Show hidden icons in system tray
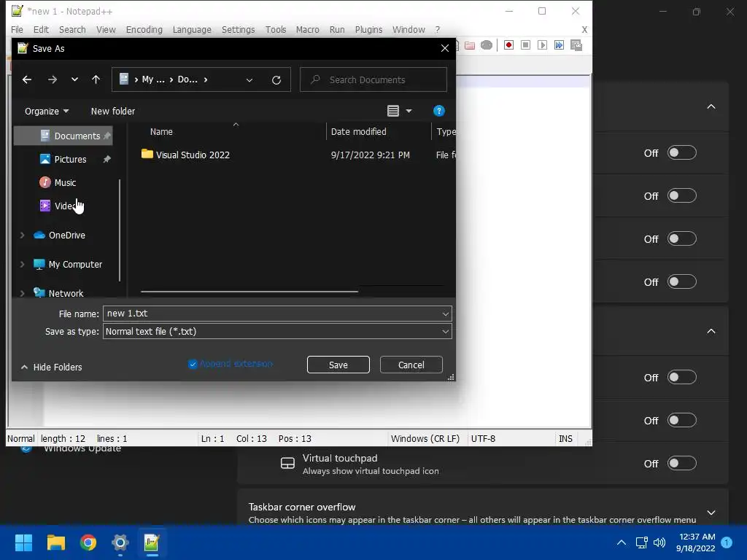This screenshot has width=747, height=560. [x=622, y=542]
